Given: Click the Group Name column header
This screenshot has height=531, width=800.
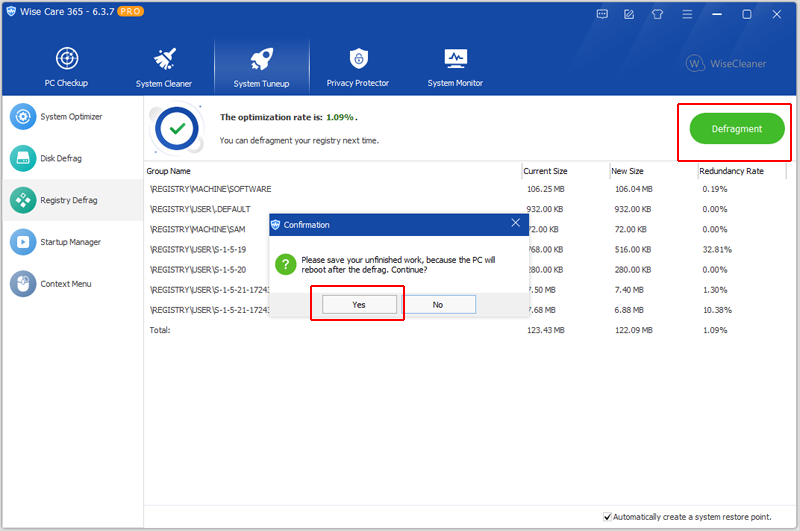Looking at the screenshot, I should [168, 171].
